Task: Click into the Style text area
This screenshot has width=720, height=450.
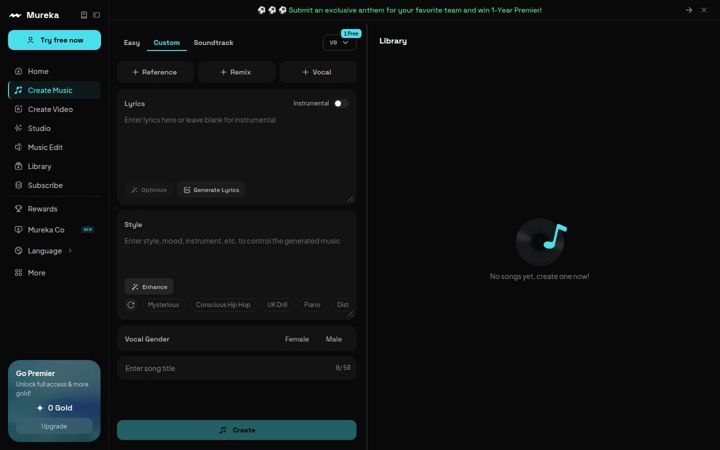Action: tap(236, 255)
